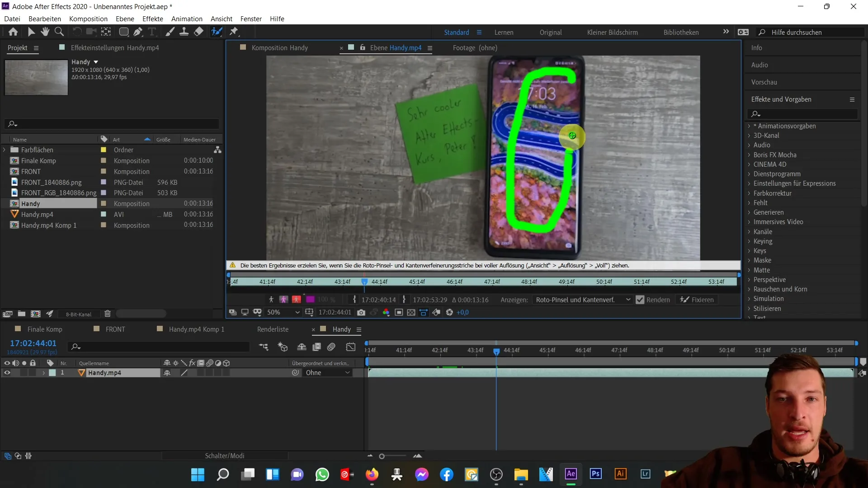Enable the Render checkbox next to Roto-Pinsel
Viewport: 868px width, 488px height.
(640, 300)
